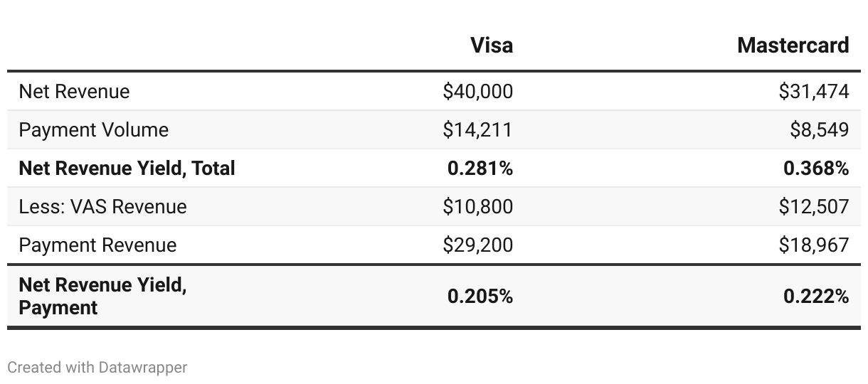The width and height of the screenshot is (868, 384).
Task: Select Net Revenue Yield, Total label
Action: (x=127, y=169)
